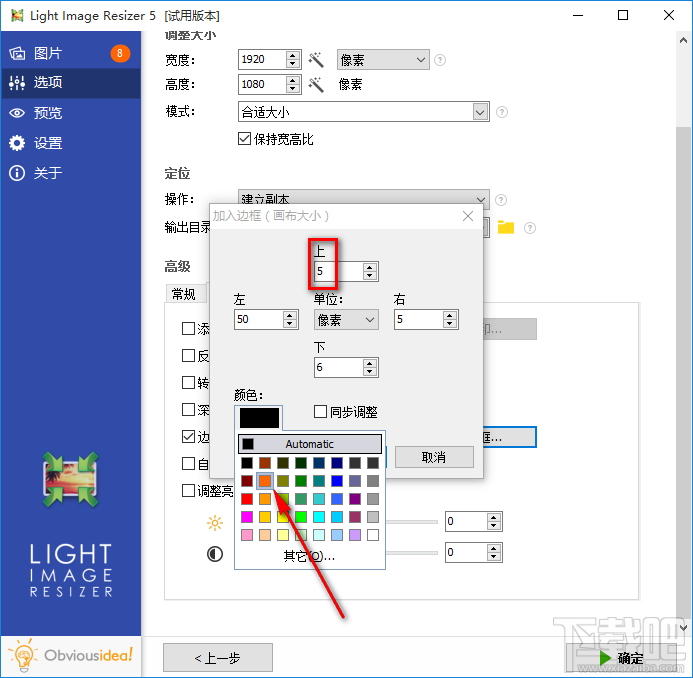Pick the cyan swatch in palette
Viewport: 693px width, 678px height.
coord(319,517)
